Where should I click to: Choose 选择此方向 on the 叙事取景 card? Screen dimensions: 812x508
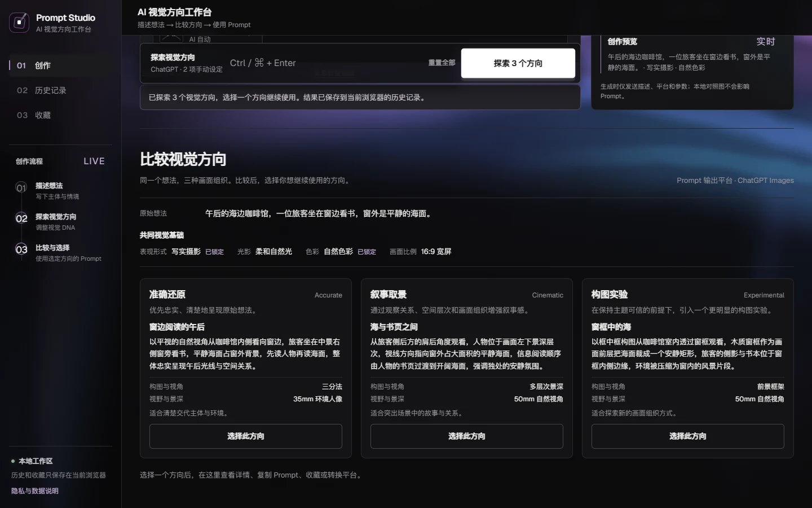click(x=467, y=436)
